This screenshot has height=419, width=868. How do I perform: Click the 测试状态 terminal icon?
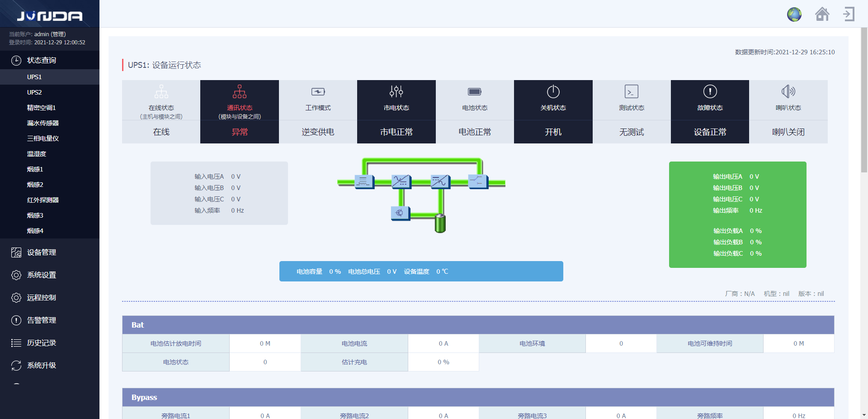click(631, 92)
